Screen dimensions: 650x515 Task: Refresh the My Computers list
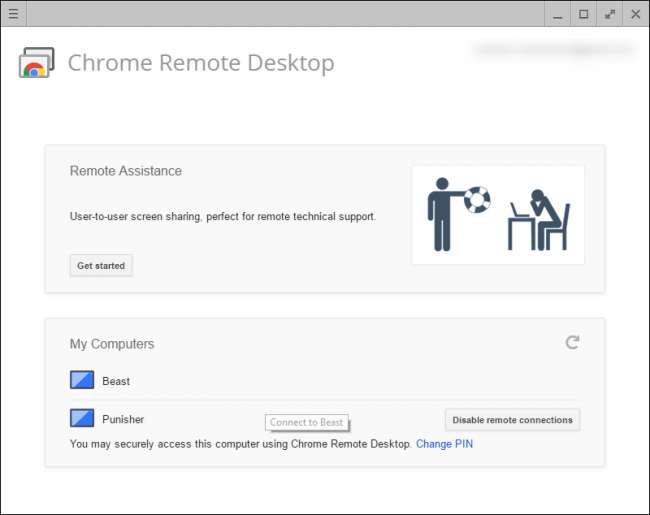572,343
